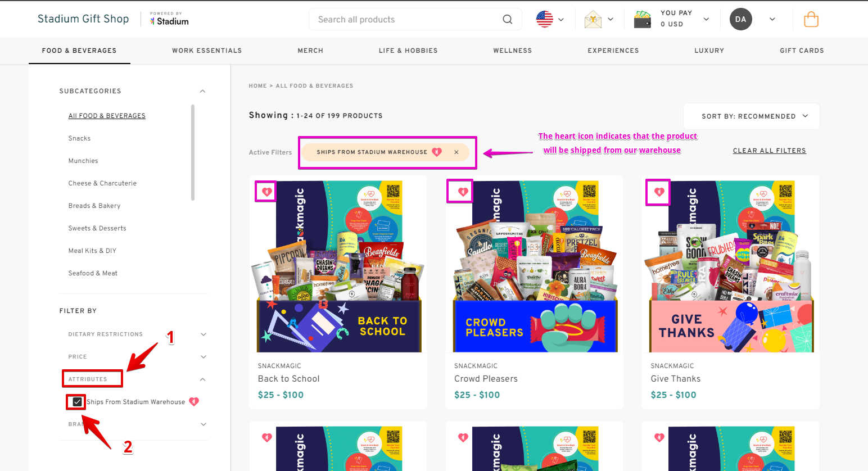The height and width of the screenshot is (471, 868).
Task: Select All Food & Beverages subcategory
Action: pos(107,116)
